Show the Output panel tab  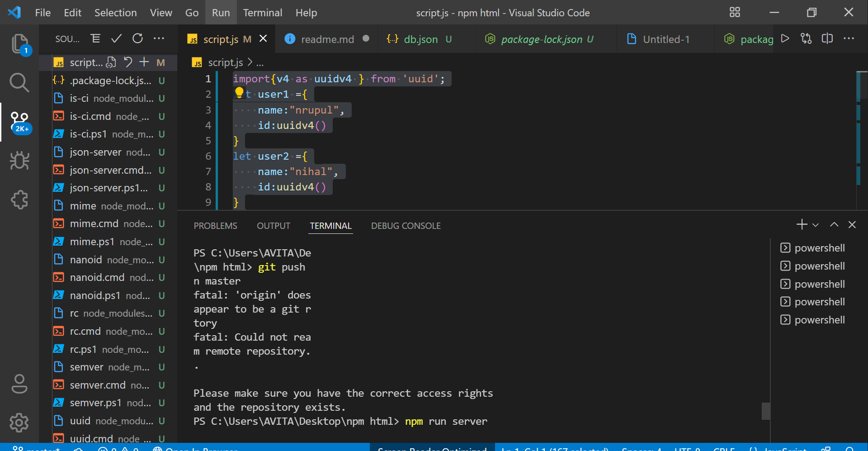point(274,226)
